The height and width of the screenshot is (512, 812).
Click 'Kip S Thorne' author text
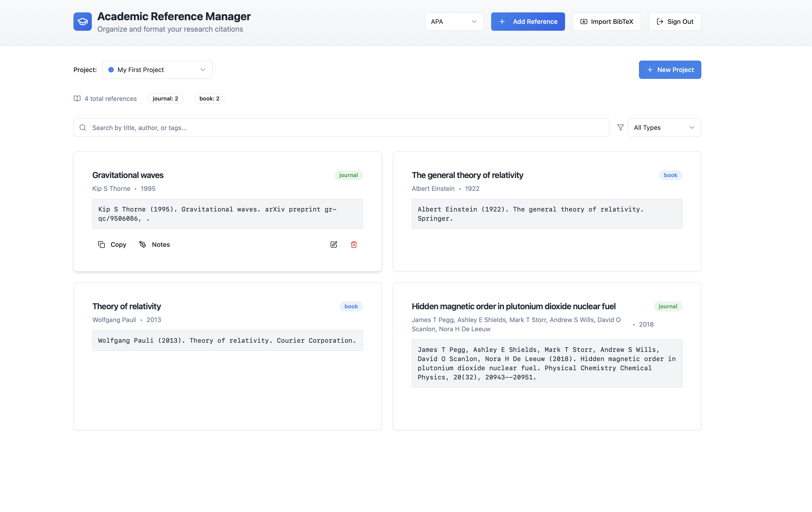pyautogui.click(x=111, y=188)
